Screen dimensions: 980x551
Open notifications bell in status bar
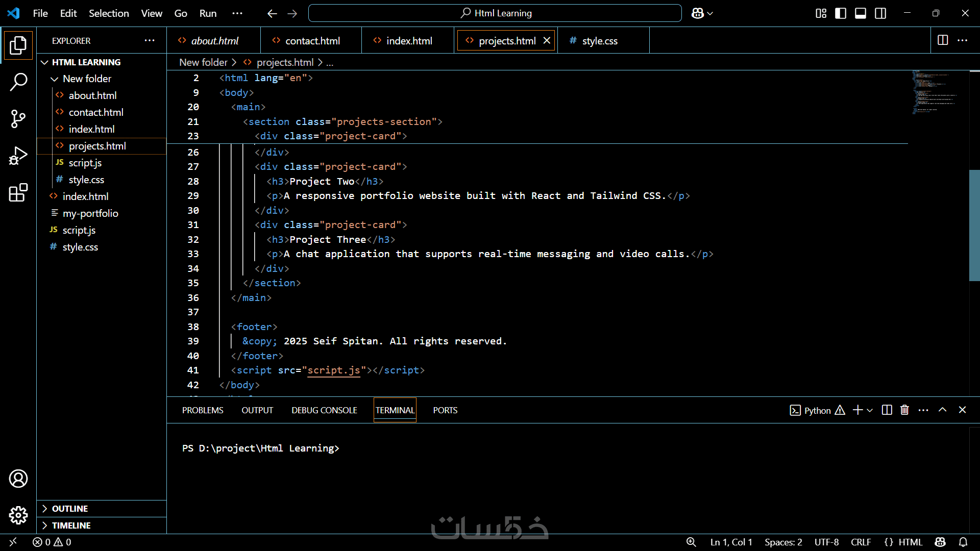coord(963,542)
